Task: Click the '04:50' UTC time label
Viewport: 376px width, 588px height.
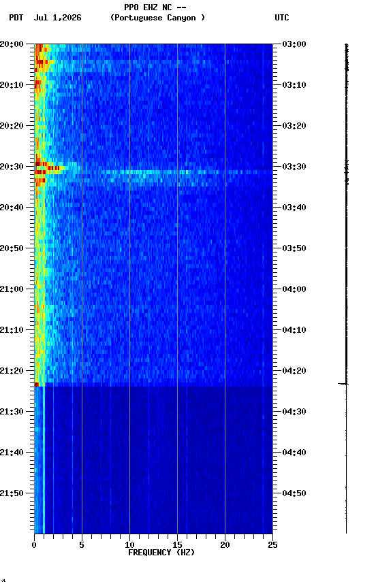Action: [x=294, y=494]
